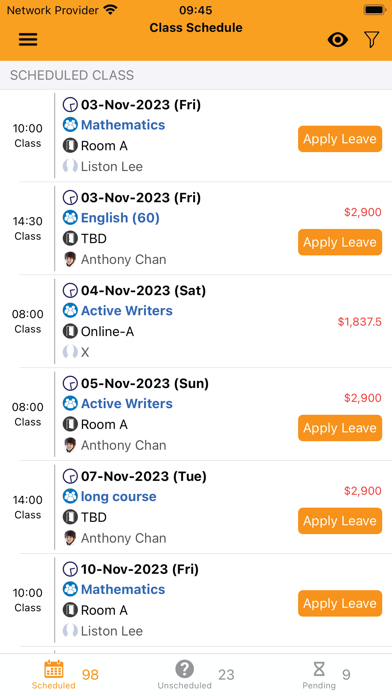Tap the Pending hourglass icon

click(319, 669)
